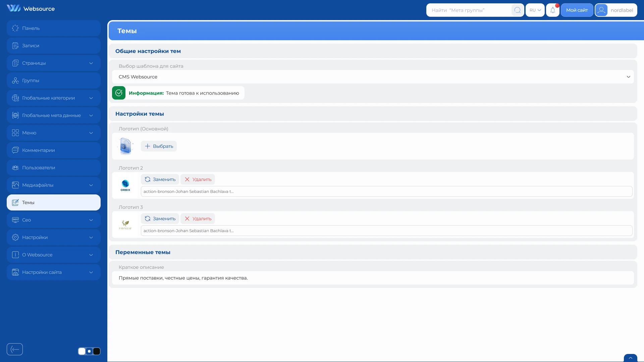Click the Записи notes icon
Image resolution: width=644 pixels, height=362 pixels.
coord(15,46)
